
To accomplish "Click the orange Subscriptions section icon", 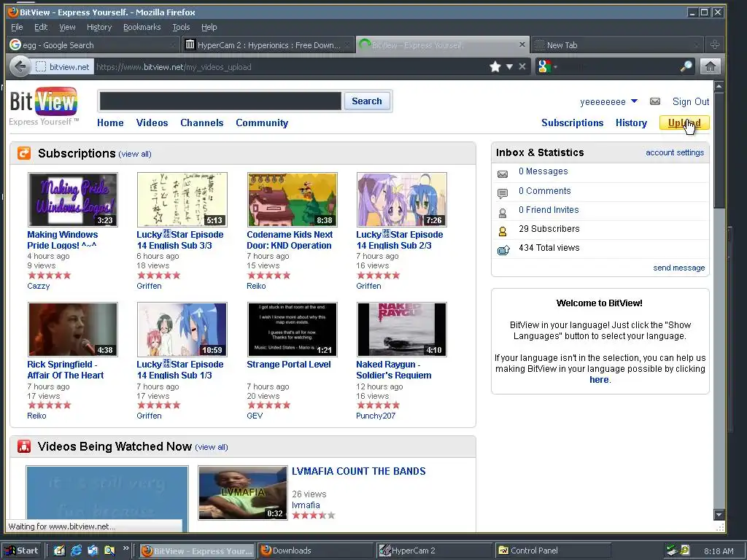I will [x=24, y=153].
